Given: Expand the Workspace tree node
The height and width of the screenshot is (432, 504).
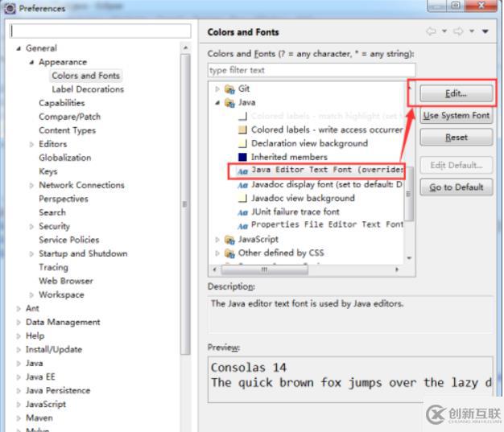Looking at the screenshot, I should coord(31,295).
